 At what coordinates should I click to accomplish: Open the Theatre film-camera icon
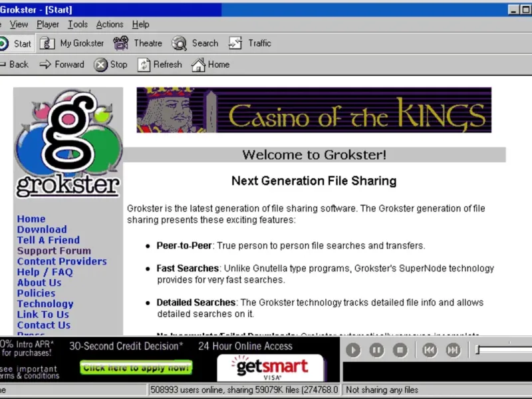click(x=121, y=43)
